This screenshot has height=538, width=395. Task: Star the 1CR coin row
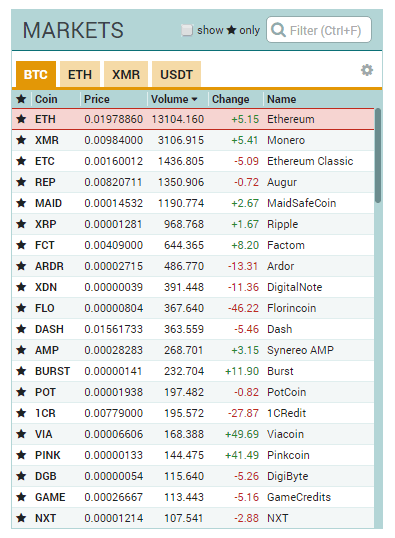click(x=21, y=413)
